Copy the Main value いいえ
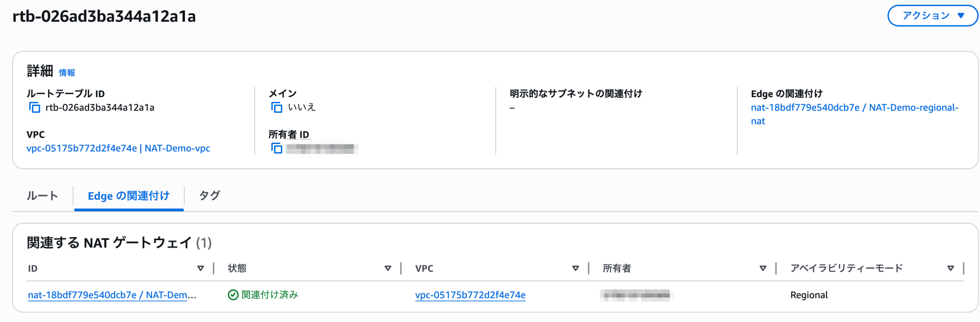This screenshot has width=980, height=322. tap(276, 107)
